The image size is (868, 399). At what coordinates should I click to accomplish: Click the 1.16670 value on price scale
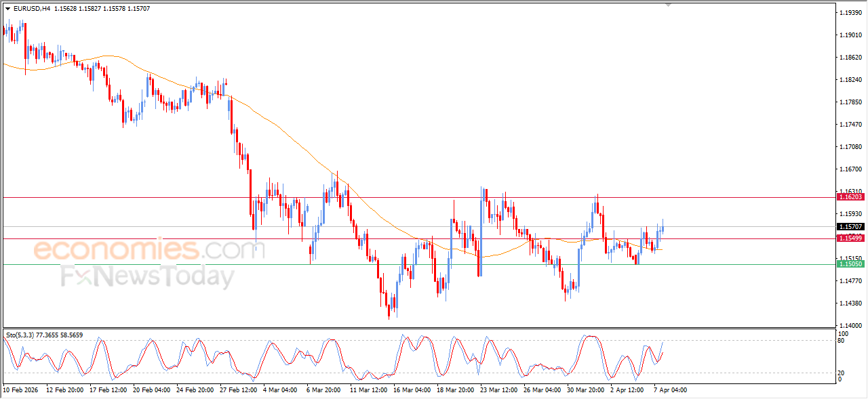[850, 169]
